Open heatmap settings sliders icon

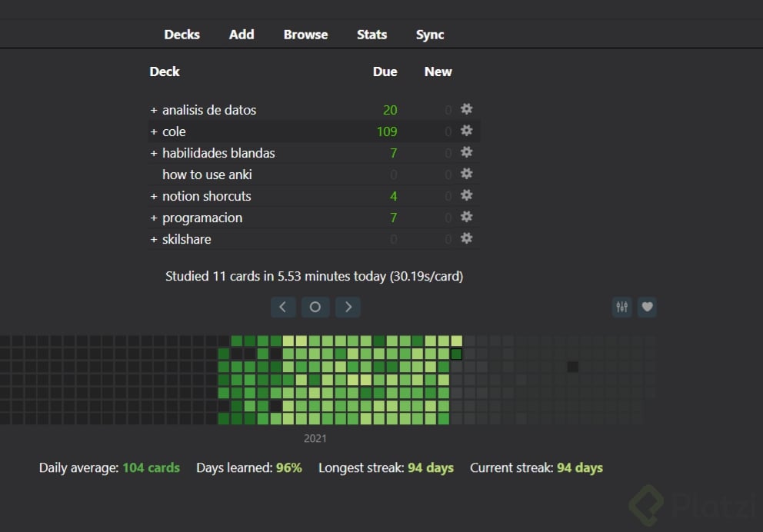click(x=622, y=307)
